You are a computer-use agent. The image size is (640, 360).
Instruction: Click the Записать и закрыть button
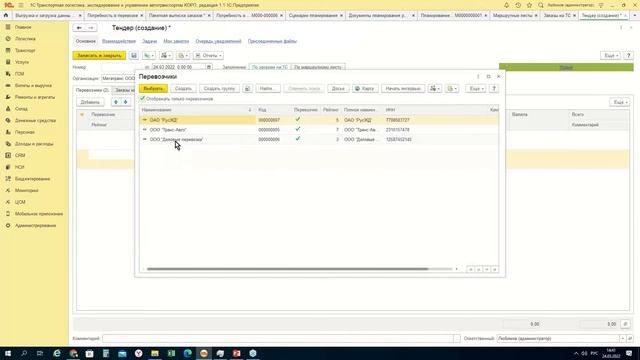pos(99,56)
